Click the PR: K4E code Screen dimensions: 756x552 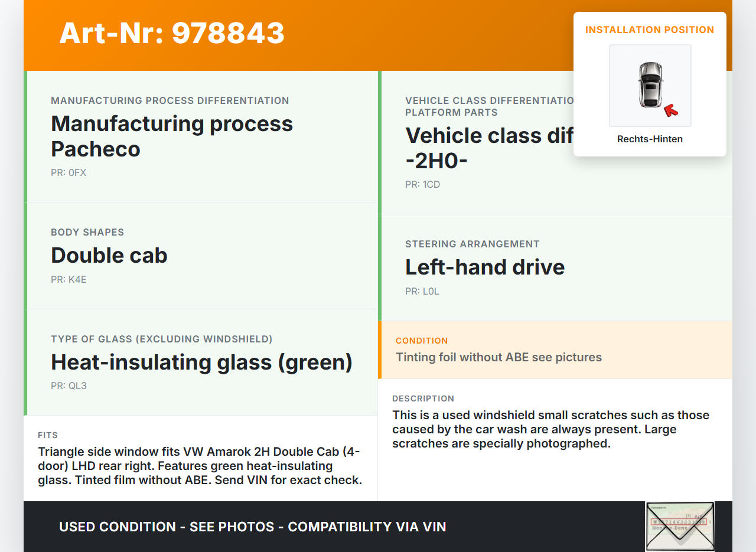(69, 280)
